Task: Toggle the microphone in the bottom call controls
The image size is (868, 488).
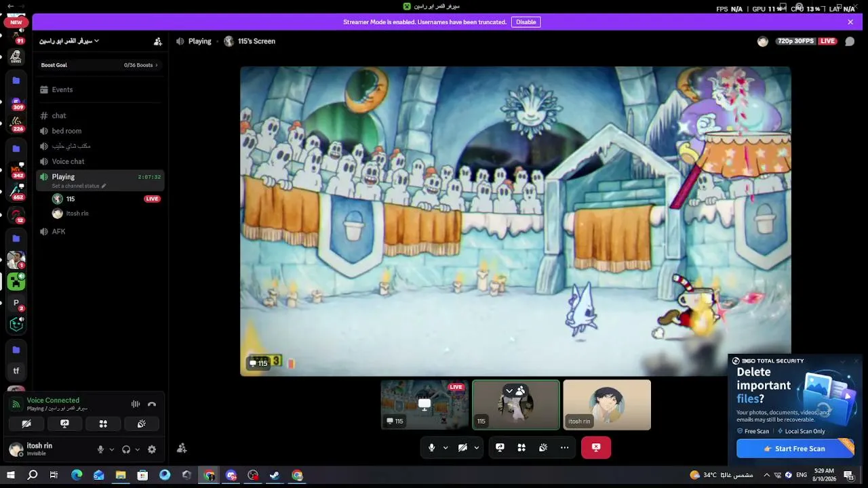Action: 431,447
